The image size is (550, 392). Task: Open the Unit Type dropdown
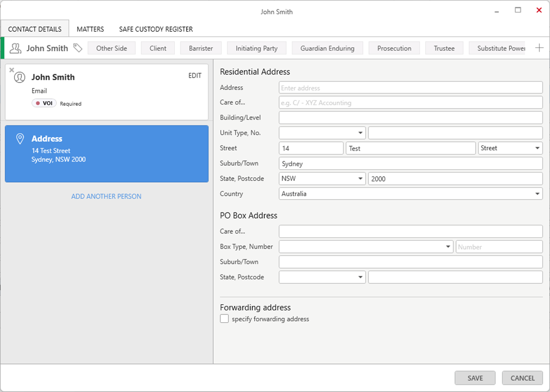(322, 133)
